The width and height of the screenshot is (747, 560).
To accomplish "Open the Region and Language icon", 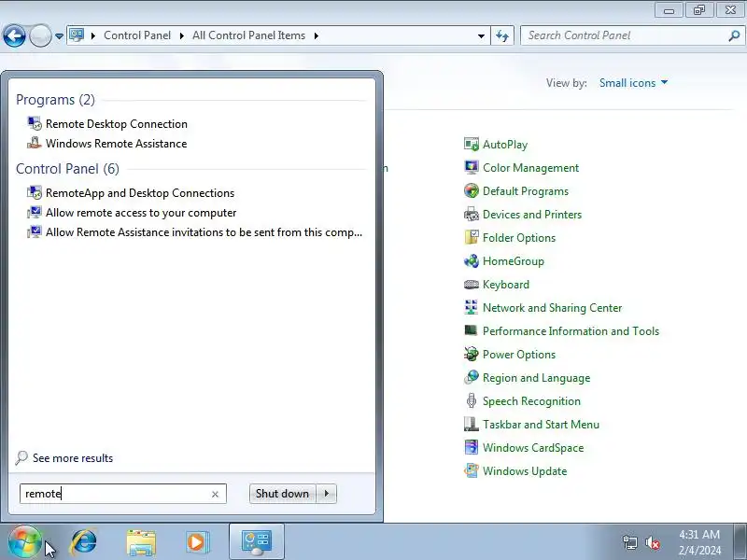I will click(x=472, y=378).
